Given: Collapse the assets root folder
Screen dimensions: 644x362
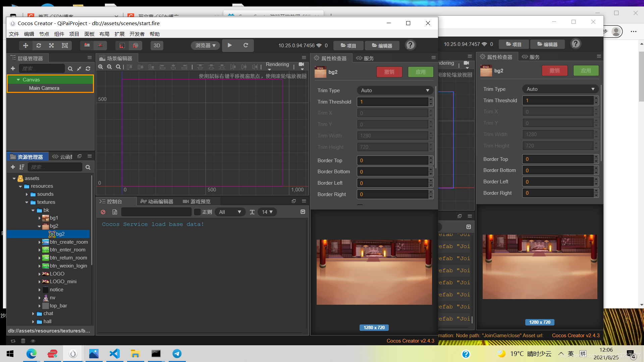Looking at the screenshot, I should coord(14,178).
